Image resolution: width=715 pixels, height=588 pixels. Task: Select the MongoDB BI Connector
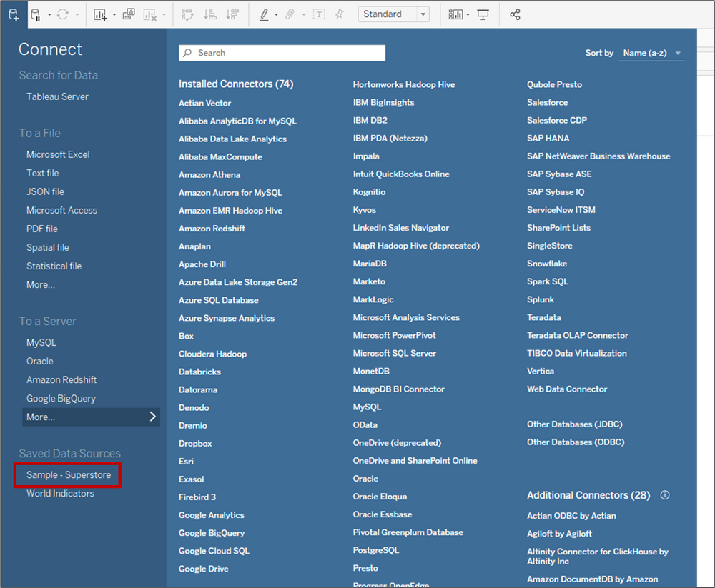[398, 389]
